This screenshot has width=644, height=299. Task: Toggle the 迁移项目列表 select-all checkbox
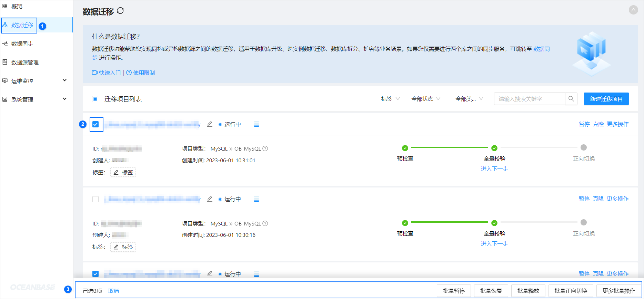tap(95, 99)
